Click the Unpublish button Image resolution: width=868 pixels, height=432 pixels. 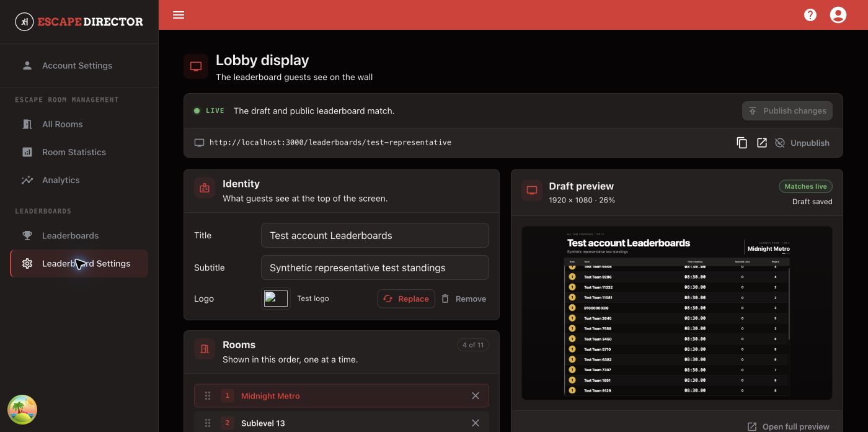click(x=802, y=143)
